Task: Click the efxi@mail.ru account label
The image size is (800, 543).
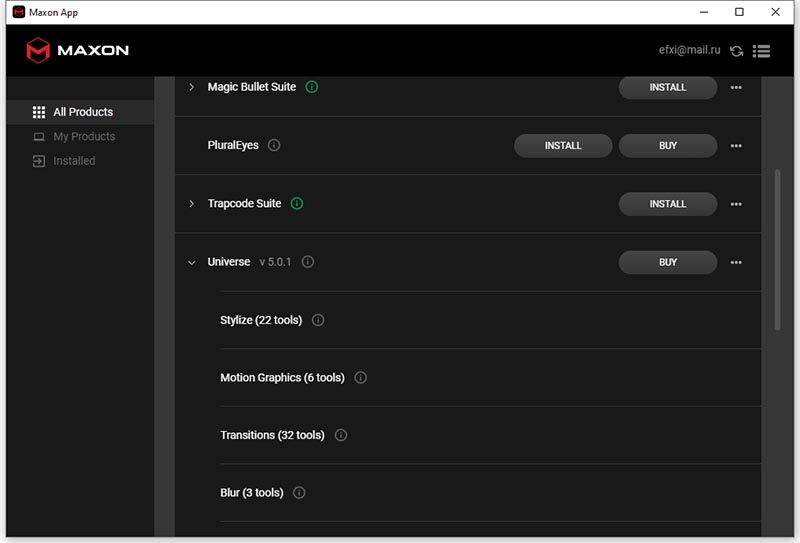Action: pos(689,50)
